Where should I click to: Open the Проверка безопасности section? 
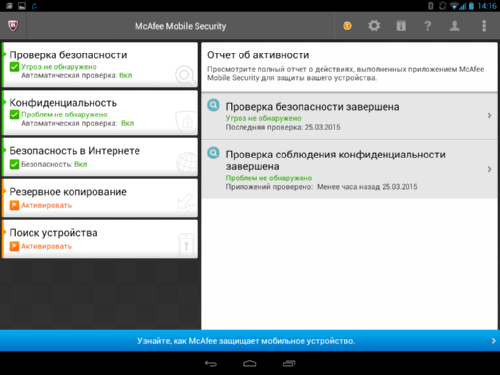[x=100, y=65]
